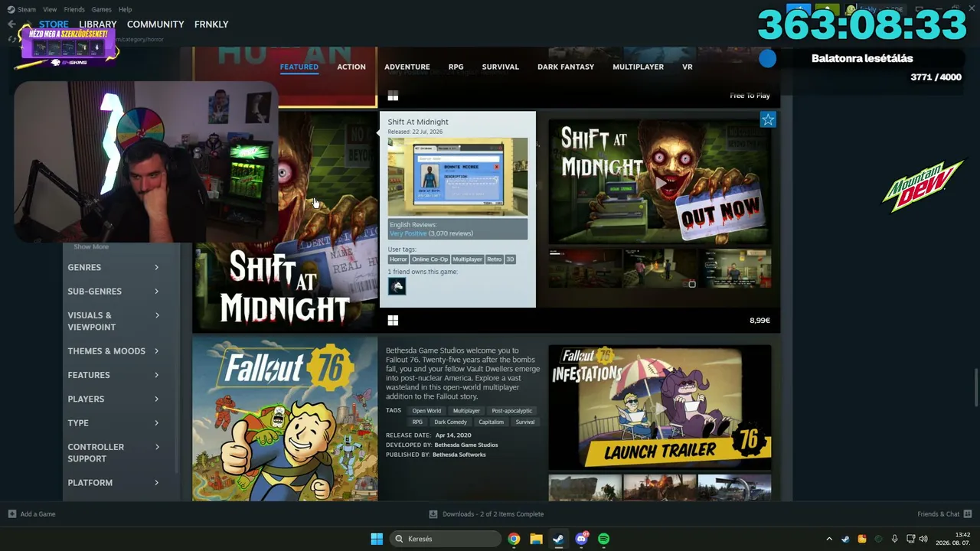Switch to the Multiplayer category tab

point(638,67)
